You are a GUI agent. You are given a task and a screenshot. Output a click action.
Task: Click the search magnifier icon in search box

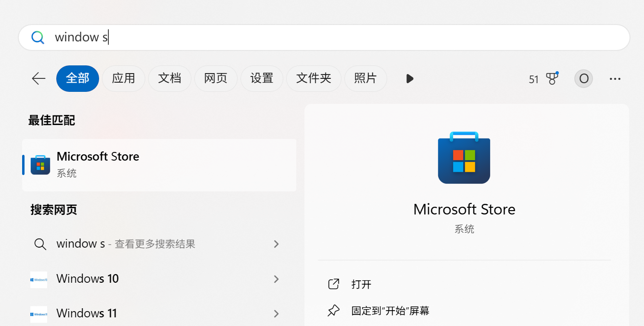click(x=38, y=38)
